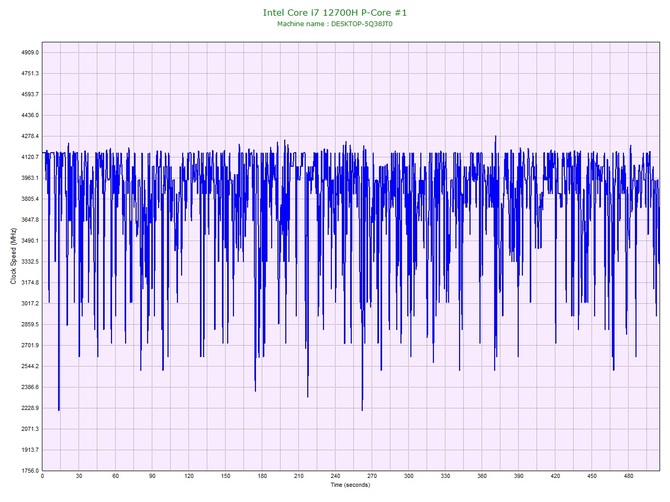Click the 1756.0 y-axis value
The image size is (670, 502).
pyautogui.click(x=30, y=471)
